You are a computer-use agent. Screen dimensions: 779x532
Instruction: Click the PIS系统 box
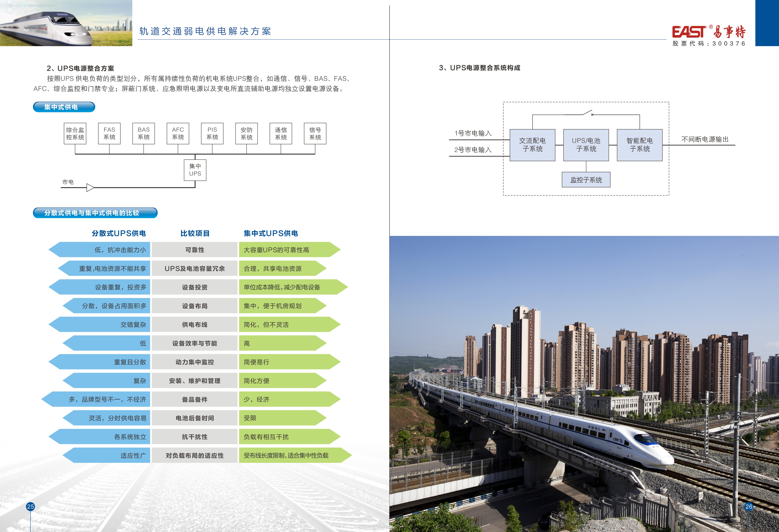pyautogui.click(x=212, y=134)
